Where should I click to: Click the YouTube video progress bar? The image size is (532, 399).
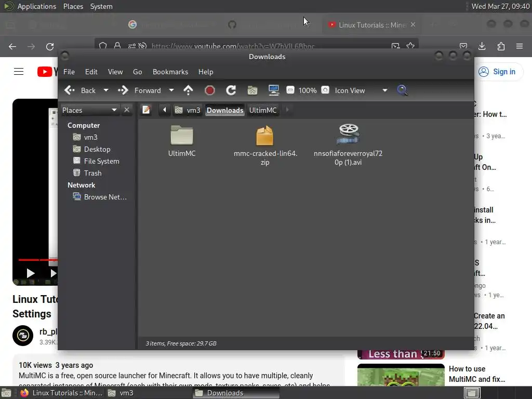(38, 260)
